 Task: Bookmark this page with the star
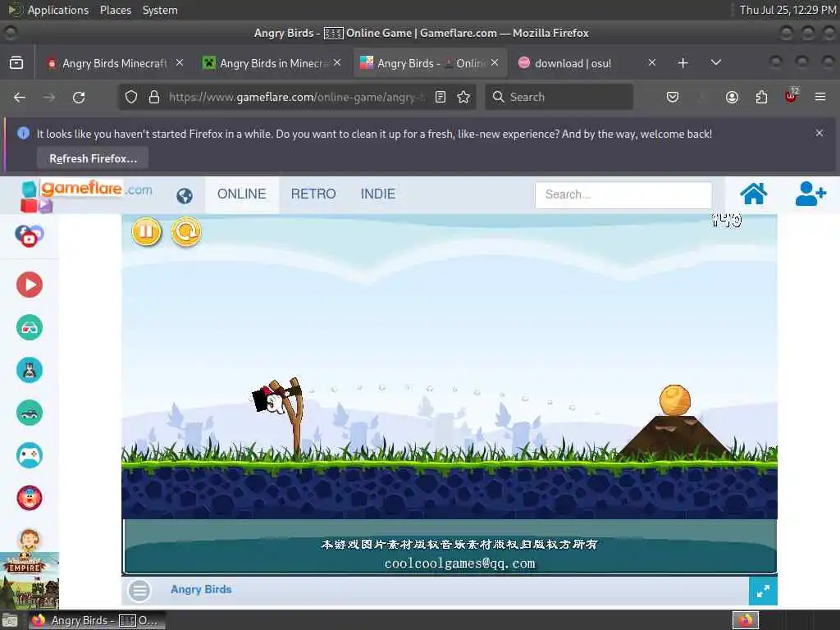pos(463,97)
